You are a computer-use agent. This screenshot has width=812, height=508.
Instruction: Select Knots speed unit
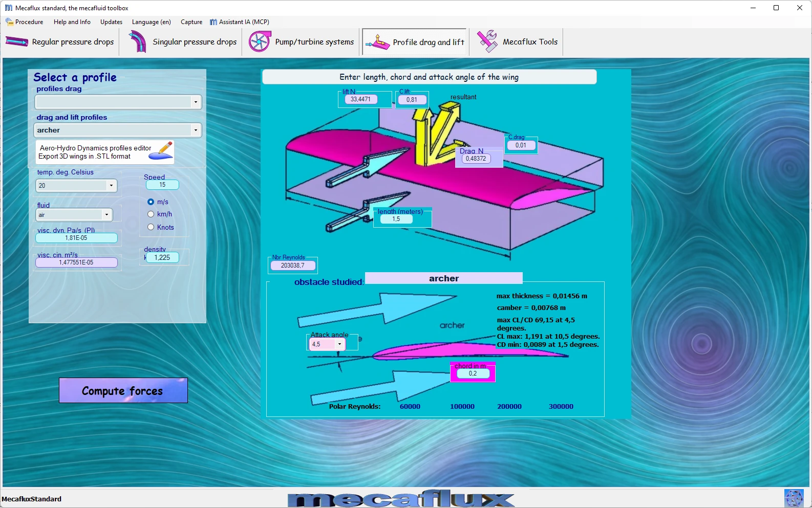click(x=151, y=227)
